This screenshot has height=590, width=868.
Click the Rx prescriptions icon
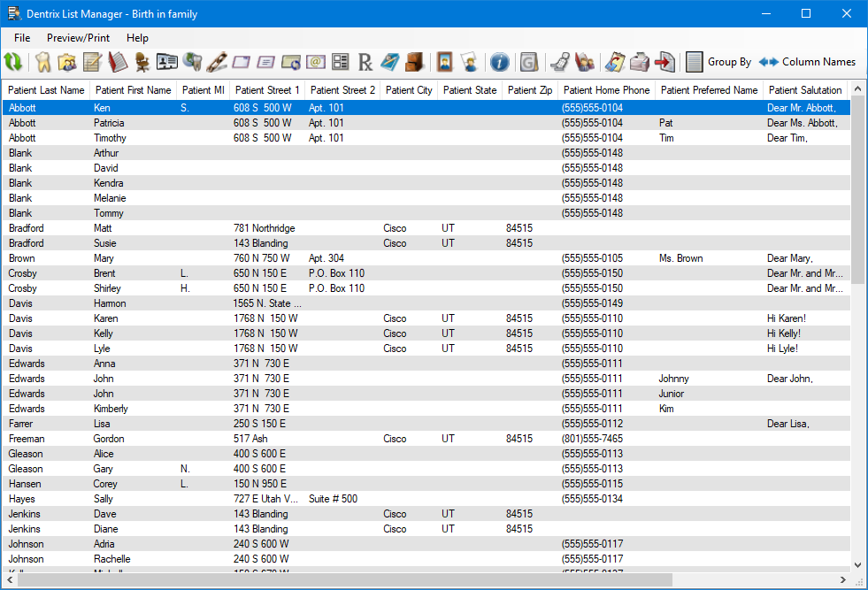[365, 62]
